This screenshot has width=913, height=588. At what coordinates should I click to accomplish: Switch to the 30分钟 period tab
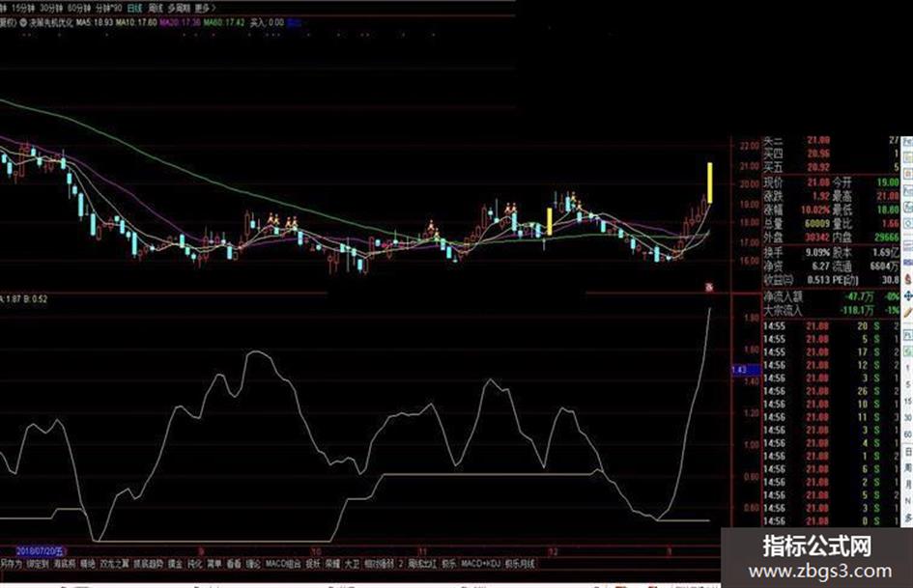(50, 8)
